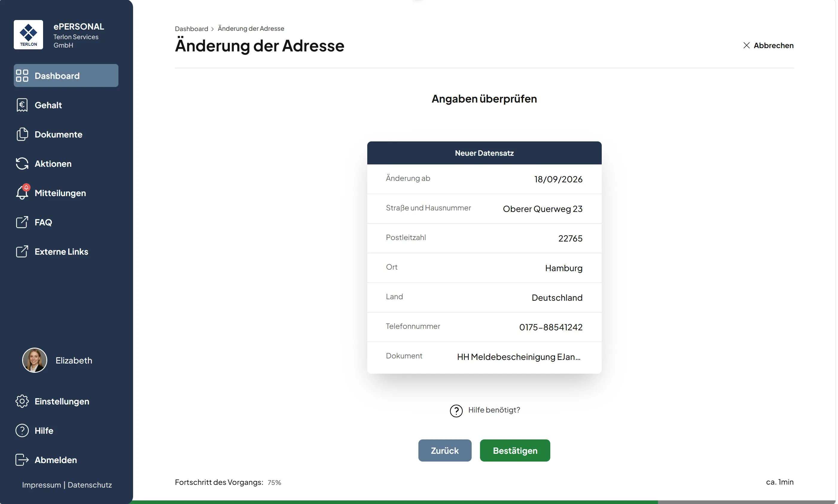Click the Gehalt euro receipt icon
This screenshot has height=504, width=838.
pyautogui.click(x=22, y=105)
